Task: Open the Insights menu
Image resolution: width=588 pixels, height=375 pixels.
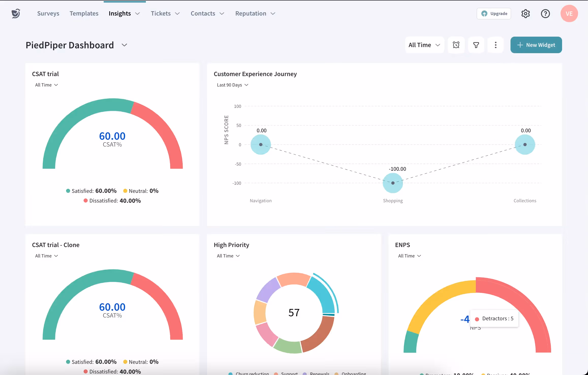Action: (x=124, y=13)
